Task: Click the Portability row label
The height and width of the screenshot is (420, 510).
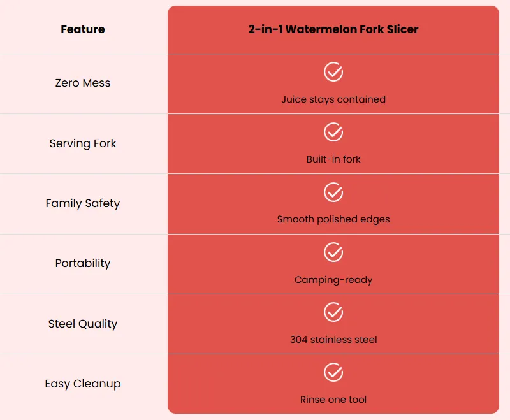Action: point(83,263)
